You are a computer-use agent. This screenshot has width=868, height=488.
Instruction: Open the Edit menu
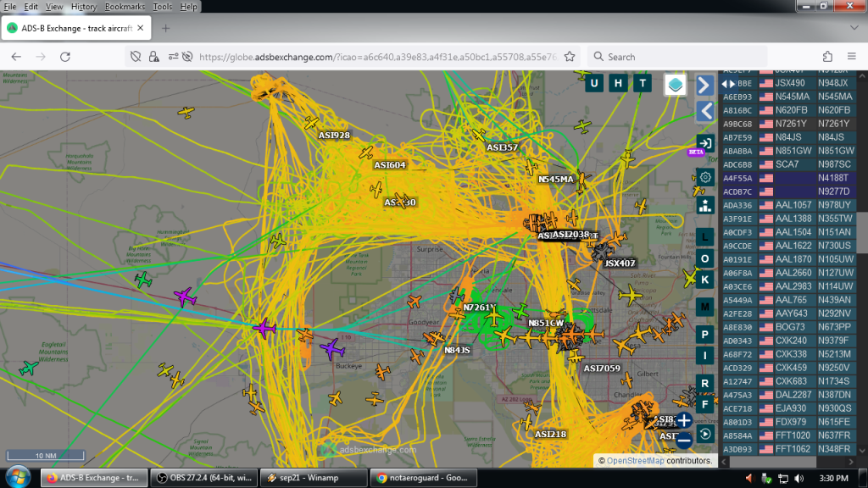(x=31, y=7)
